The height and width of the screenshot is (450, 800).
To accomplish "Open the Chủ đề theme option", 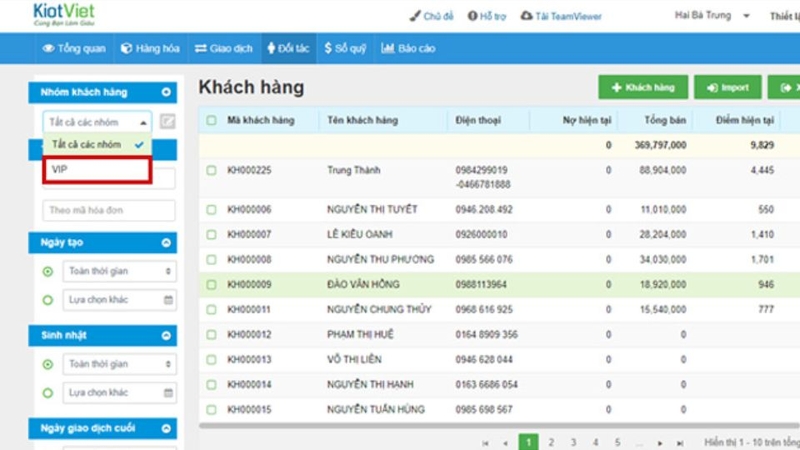I will pos(431,16).
